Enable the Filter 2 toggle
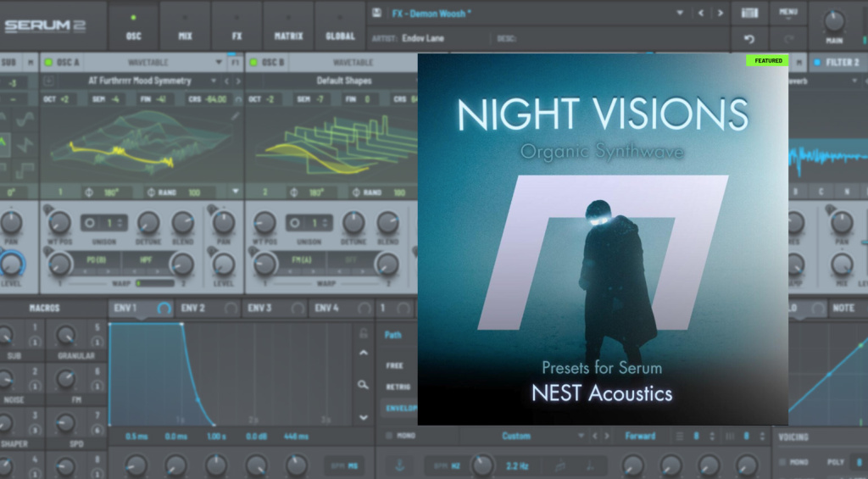 pos(817,62)
